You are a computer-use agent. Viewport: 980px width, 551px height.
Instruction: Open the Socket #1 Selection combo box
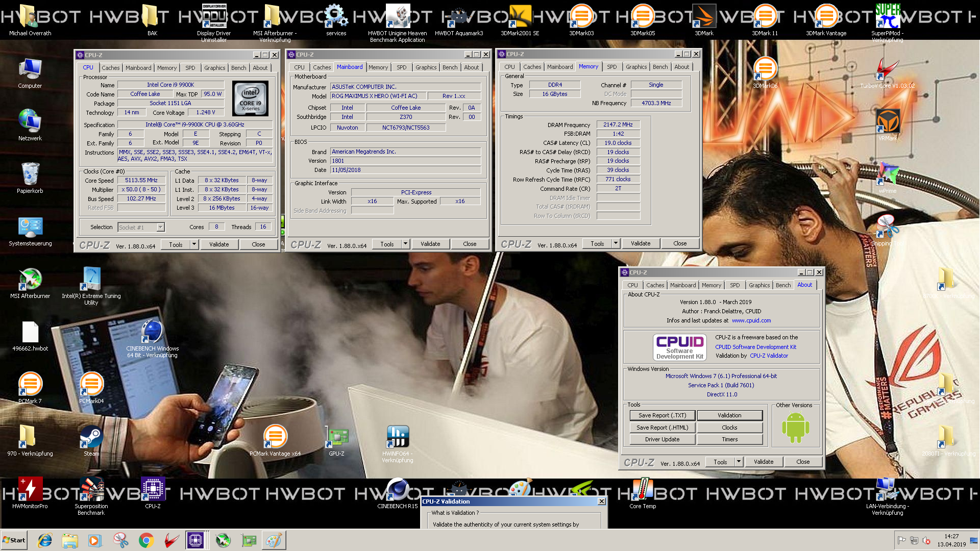141,227
